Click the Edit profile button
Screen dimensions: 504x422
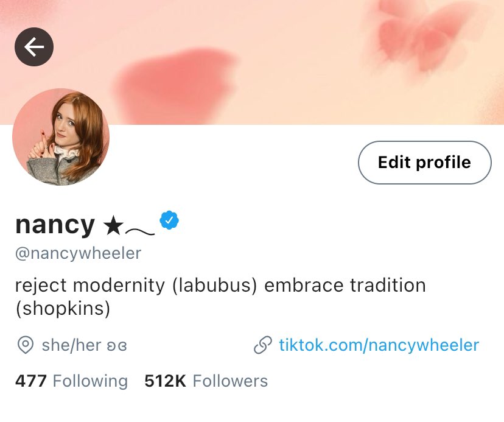coord(425,163)
